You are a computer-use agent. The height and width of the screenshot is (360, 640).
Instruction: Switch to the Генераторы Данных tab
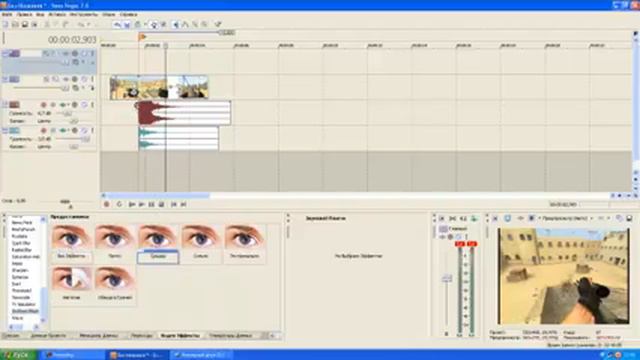click(231, 336)
